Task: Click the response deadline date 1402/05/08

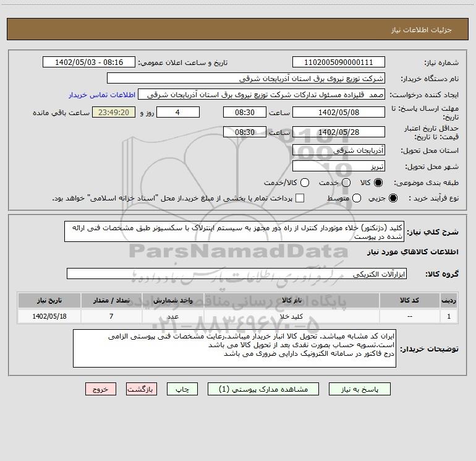Action: point(339,113)
